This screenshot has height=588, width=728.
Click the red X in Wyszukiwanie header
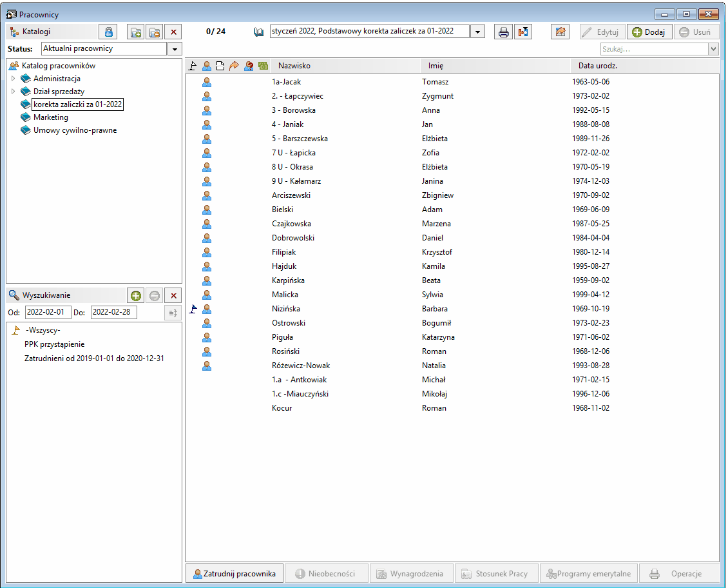click(173, 296)
